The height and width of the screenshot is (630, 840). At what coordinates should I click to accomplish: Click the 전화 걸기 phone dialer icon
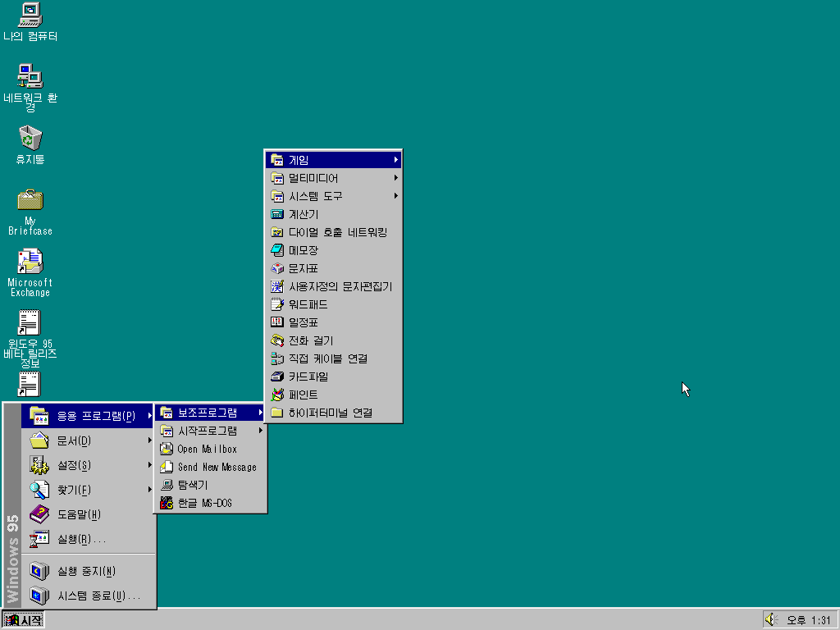(x=277, y=340)
